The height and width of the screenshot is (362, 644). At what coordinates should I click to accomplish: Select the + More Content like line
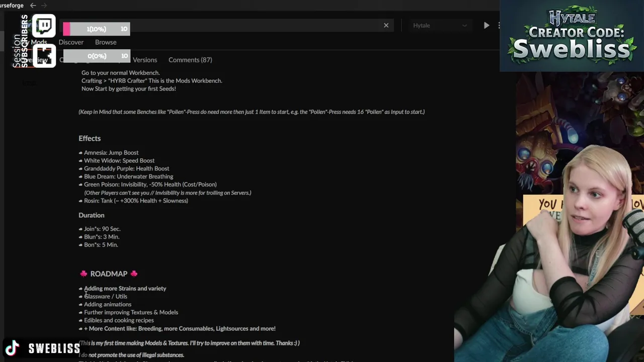click(180, 328)
